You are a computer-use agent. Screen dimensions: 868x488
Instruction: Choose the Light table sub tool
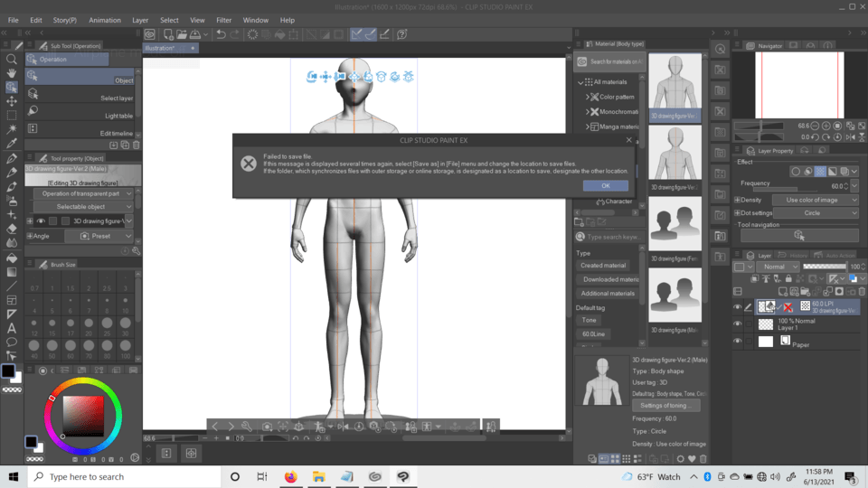(83, 116)
